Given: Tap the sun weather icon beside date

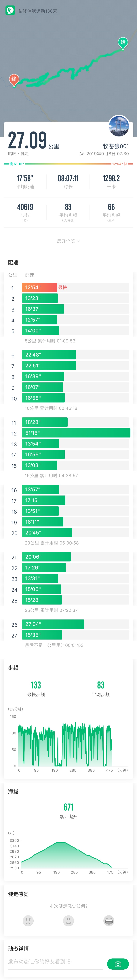Looking at the screenshot, I should click(82, 154).
